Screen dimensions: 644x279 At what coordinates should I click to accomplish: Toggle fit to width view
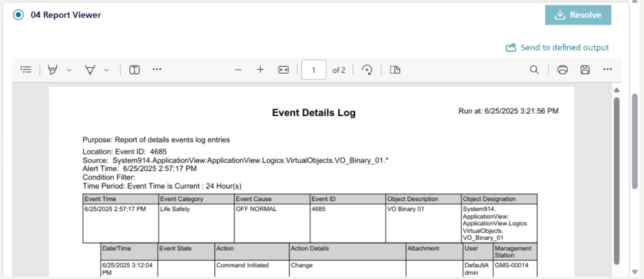click(x=283, y=70)
